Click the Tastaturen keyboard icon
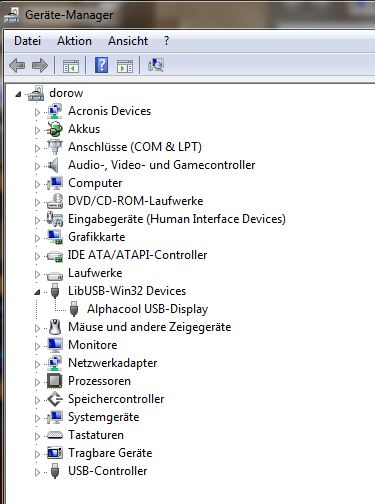Viewport: 375px width, 504px height. click(55, 435)
